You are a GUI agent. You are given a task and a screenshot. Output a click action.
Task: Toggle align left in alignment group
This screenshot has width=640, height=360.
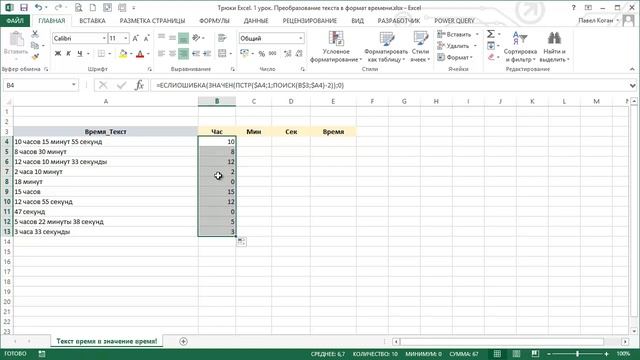(161, 53)
